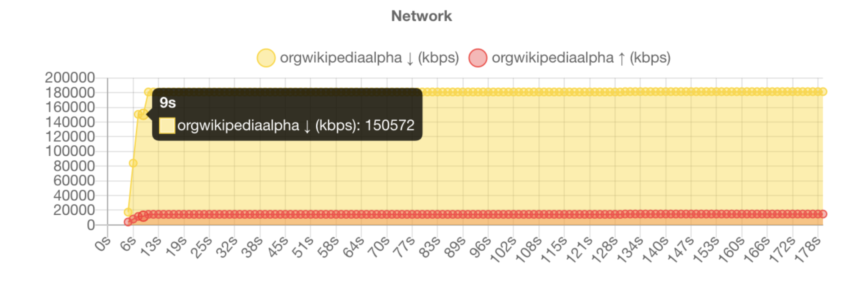Toggle the red upload legend circle
The width and height of the screenshot is (868, 288).
click(478, 58)
